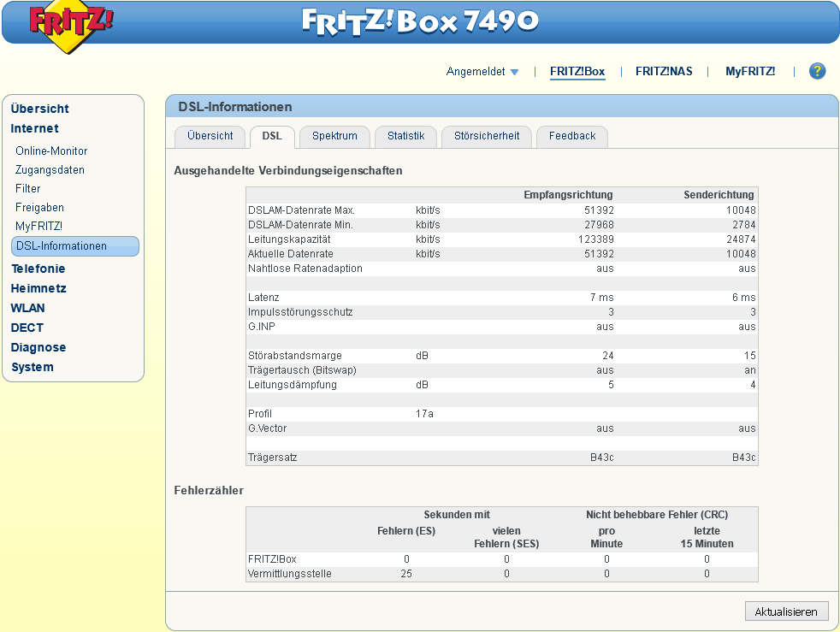Open Filter in the sidebar
Screen dimensions: 840x632
point(28,188)
